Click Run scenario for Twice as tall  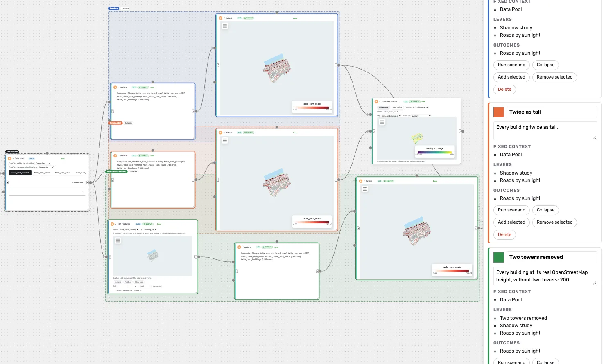coord(511,210)
